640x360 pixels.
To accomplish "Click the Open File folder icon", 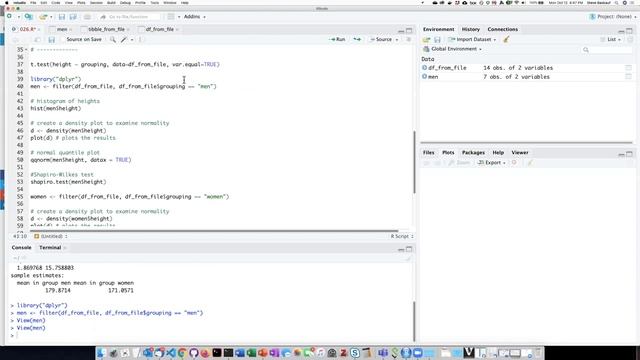I will point(42,17).
